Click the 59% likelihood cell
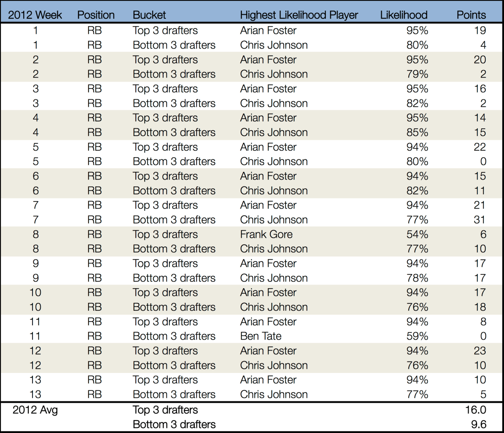The height and width of the screenshot is (433, 504). click(417, 336)
